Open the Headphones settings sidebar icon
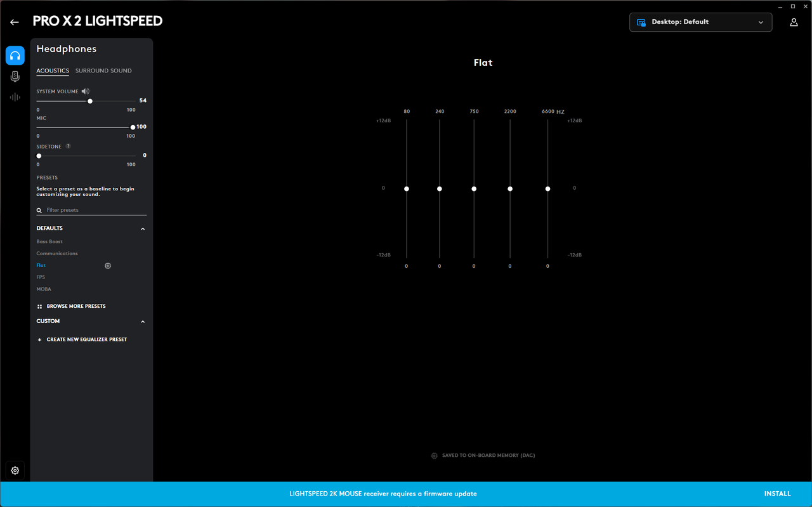 [x=15, y=56]
